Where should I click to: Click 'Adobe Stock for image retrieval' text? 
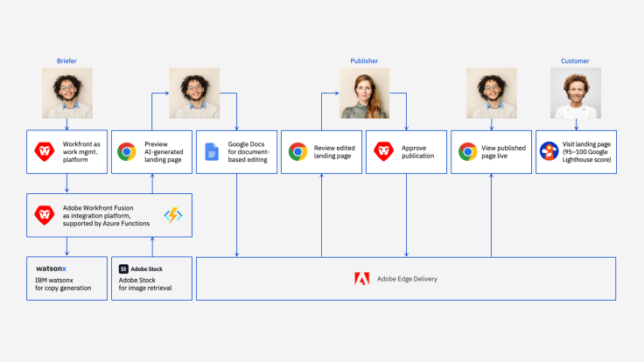tap(145, 284)
